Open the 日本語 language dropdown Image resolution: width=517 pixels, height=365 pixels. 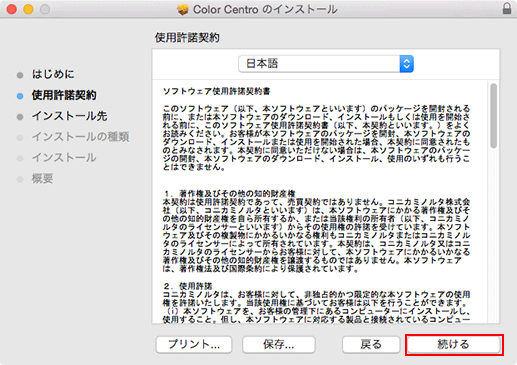tap(326, 64)
